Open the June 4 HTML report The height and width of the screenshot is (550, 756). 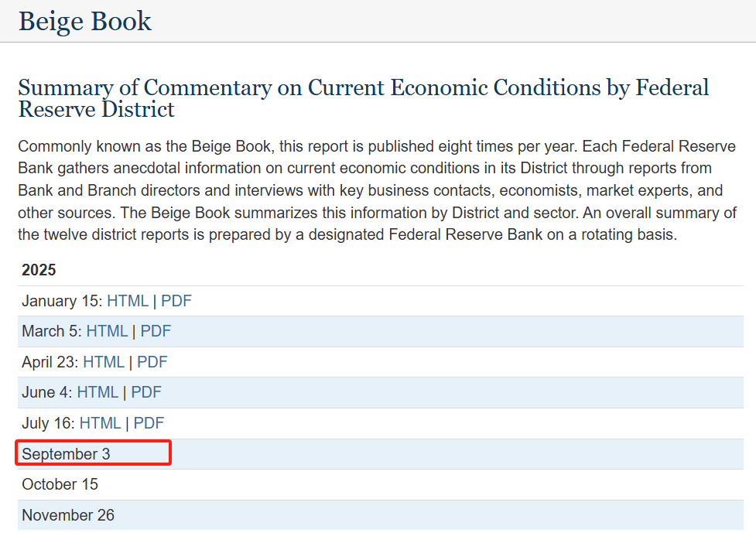97,392
